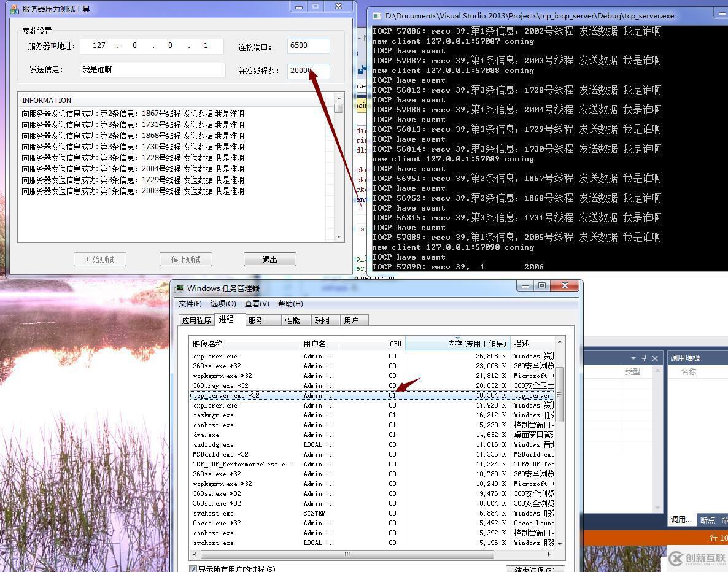Open the 查看(V) menu in Task Manager
The height and width of the screenshot is (572, 728).
[257, 304]
